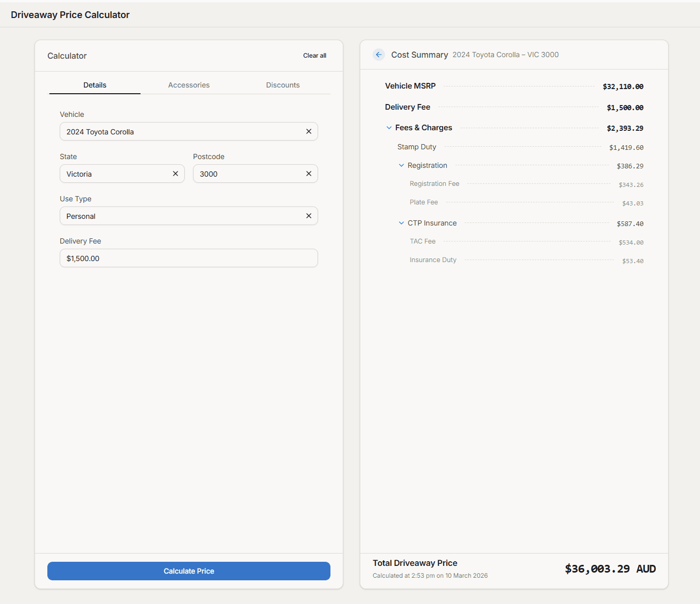Screen dimensions: 700x604
Task: Switch to the Accessories tab
Action: click(x=189, y=85)
